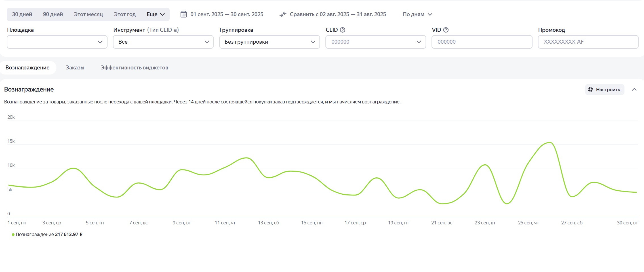The height and width of the screenshot is (272, 644).
Task: Select the 30 дней period
Action: point(22,14)
